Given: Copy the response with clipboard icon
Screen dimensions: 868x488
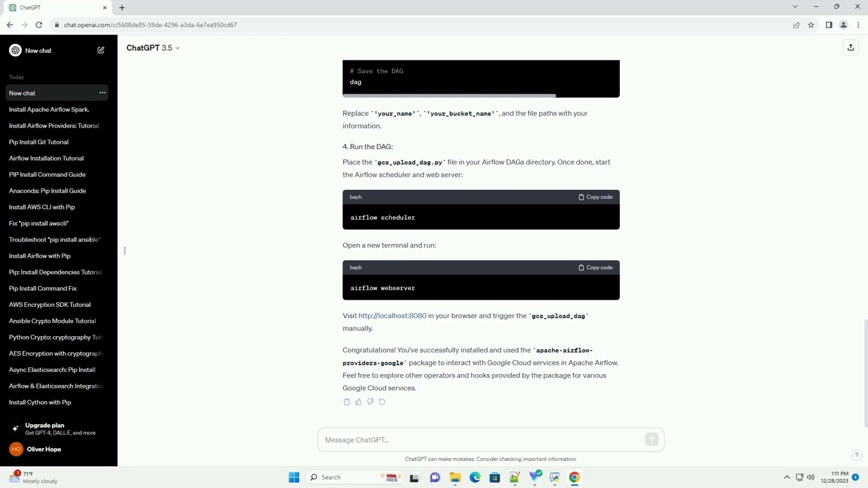Looking at the screenshot, I should click(x=347, y=402).
